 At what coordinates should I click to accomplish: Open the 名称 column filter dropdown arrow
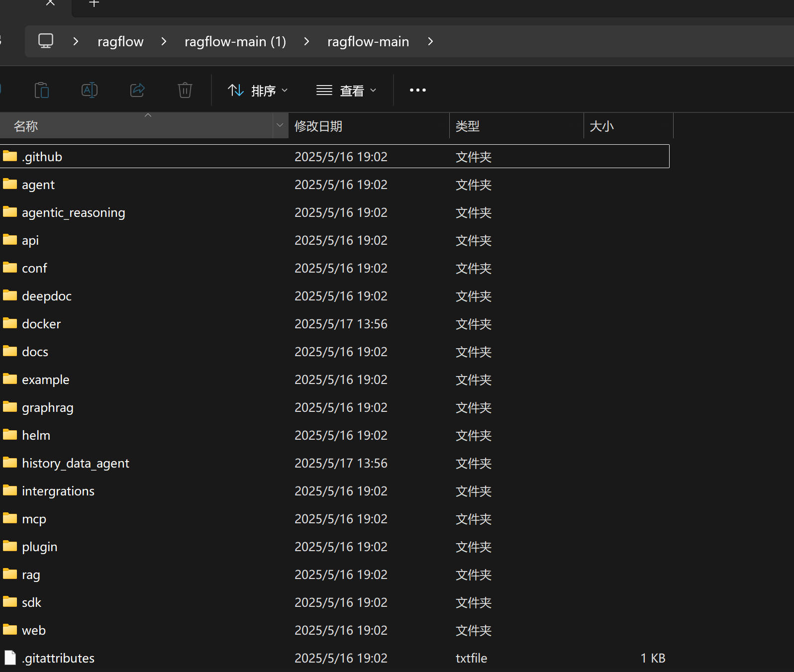click(280, 126)
